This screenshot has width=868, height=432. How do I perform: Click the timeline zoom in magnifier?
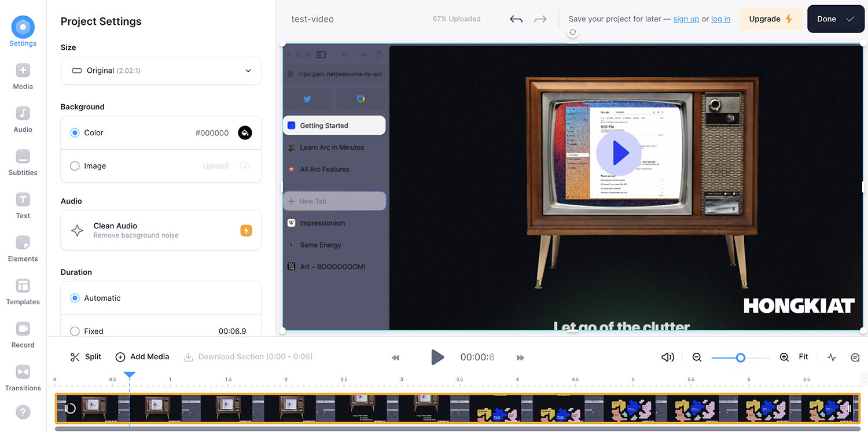click(x=784, y=357)
